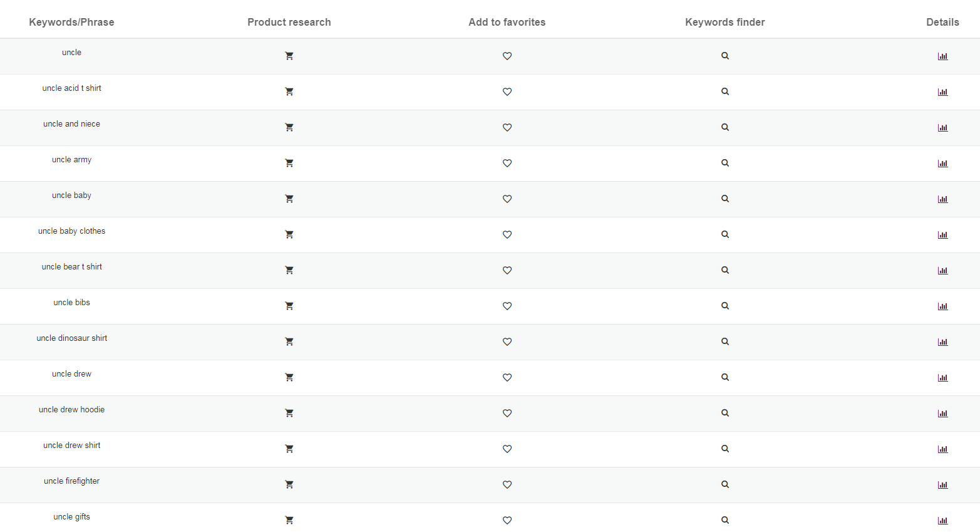Search keywords for 'uncle bear t shirt'
Screen dimensions: 980x532
[725, 270]
